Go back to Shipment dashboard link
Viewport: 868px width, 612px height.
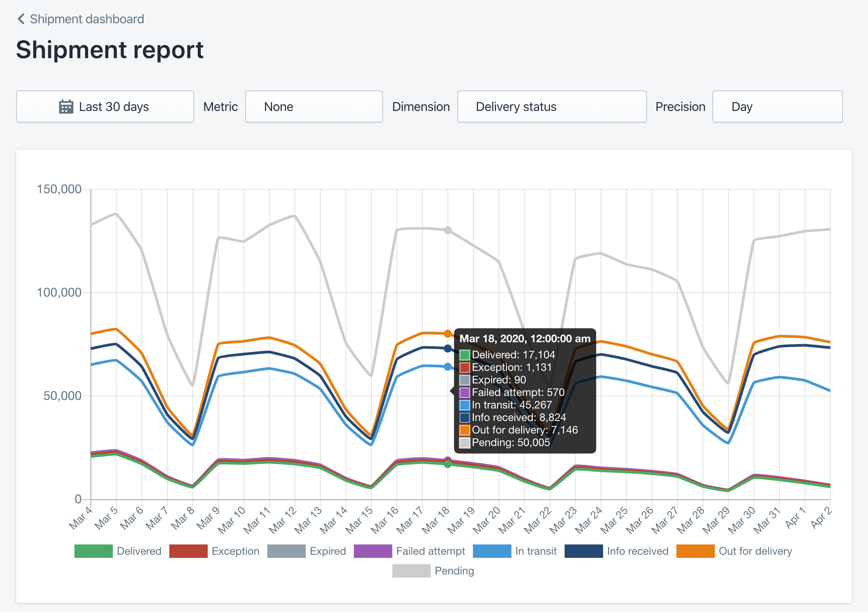pos(87,19)
